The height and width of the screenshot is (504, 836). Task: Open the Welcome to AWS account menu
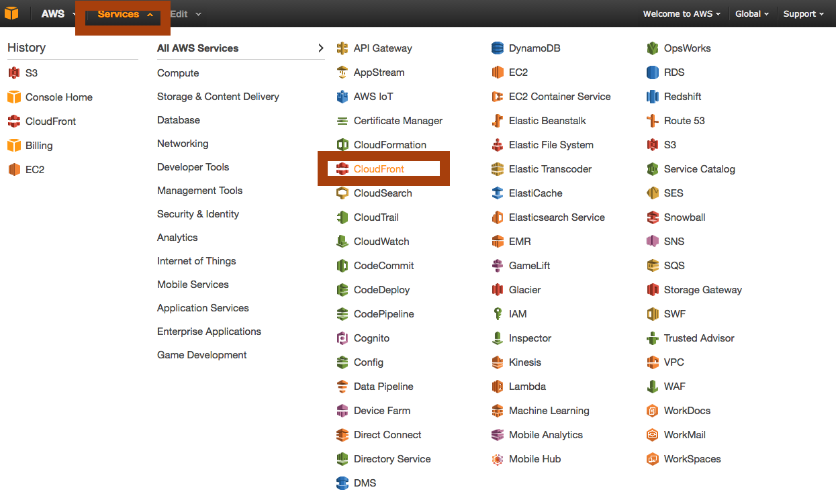(681, 14)
